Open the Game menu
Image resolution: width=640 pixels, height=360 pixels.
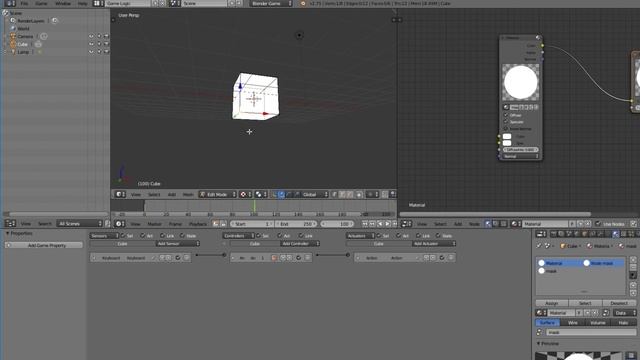point(41,3)
